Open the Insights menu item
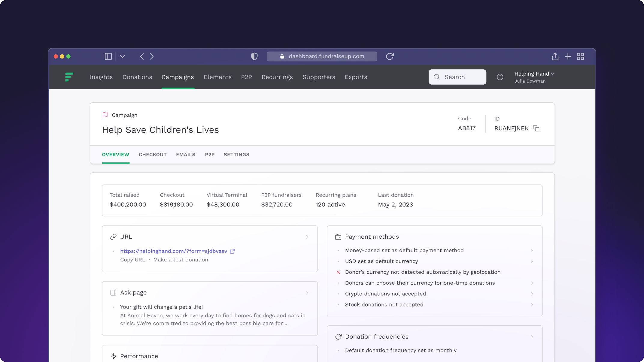 coord(101,77)
